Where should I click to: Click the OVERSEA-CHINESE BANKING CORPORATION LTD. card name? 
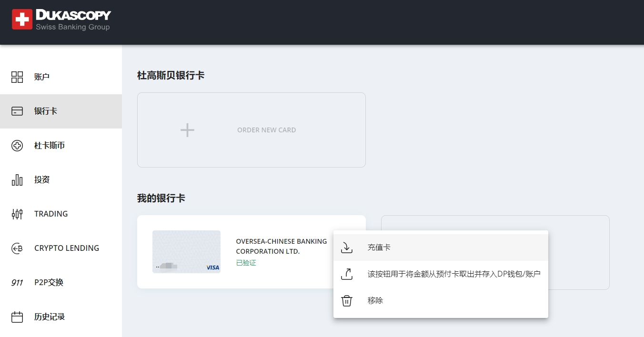(x=282, y=247)
